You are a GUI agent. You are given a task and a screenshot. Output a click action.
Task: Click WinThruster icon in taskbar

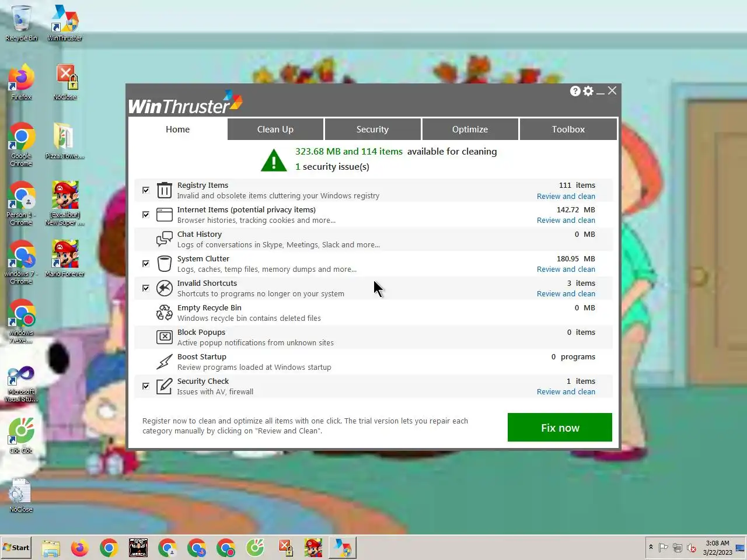coord(343,548)
